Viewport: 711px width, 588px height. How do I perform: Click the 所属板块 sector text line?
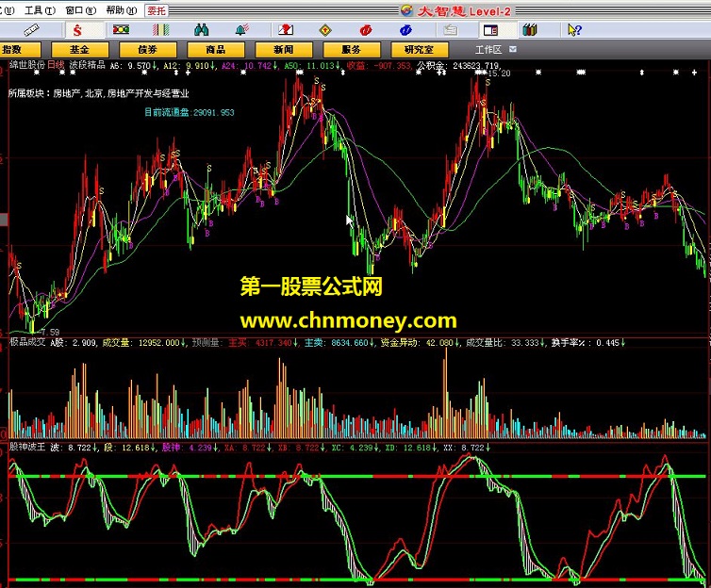click(x=98, y=94)
